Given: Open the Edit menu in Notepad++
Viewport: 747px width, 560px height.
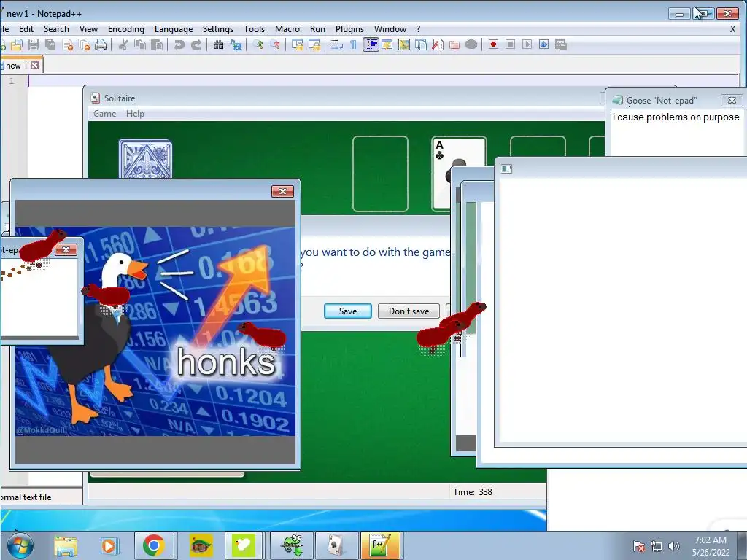Looking at the screenshot, I should click(26, 29).
